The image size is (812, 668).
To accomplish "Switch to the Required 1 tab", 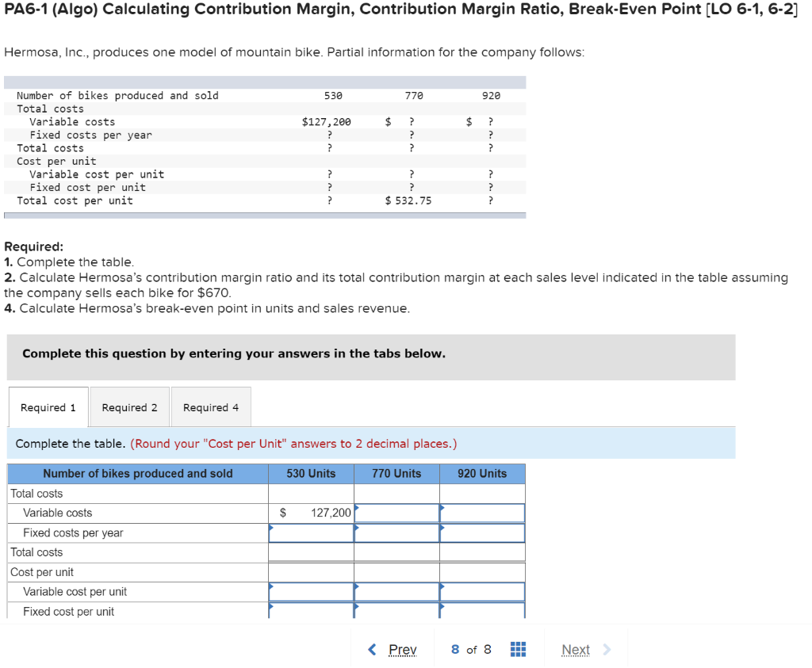I will pos(48,407).
